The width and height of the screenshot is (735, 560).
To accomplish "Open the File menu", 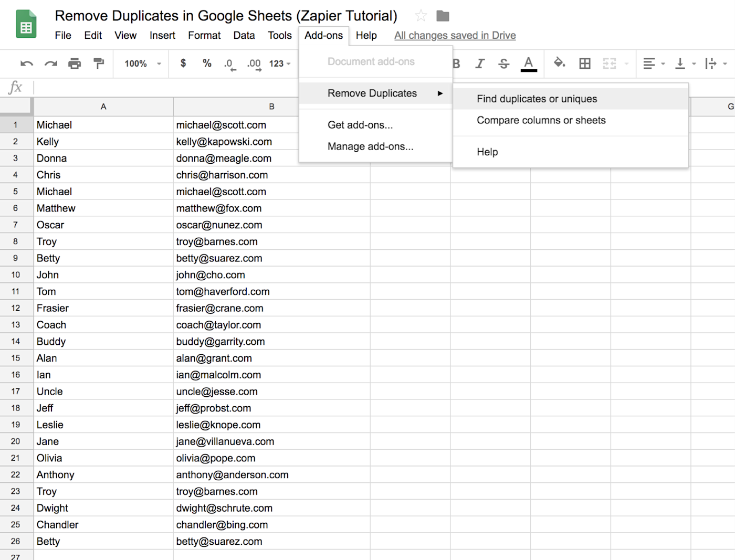I will 63,35.
